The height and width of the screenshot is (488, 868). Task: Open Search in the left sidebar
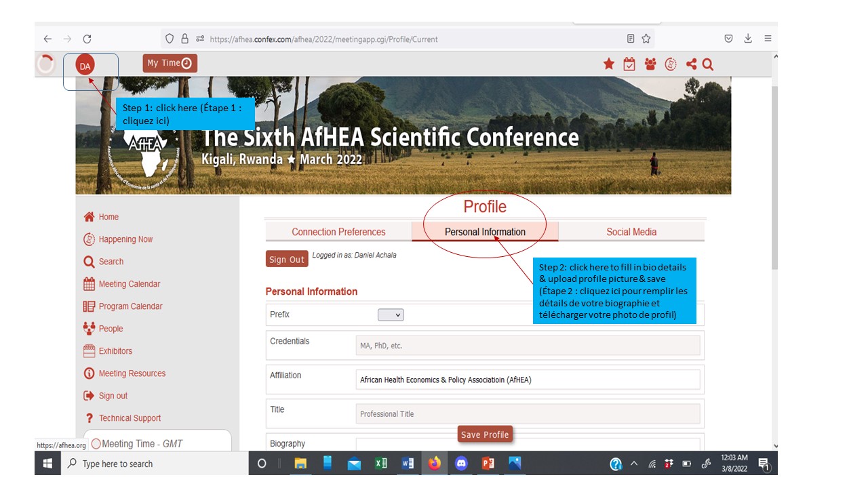104,262
